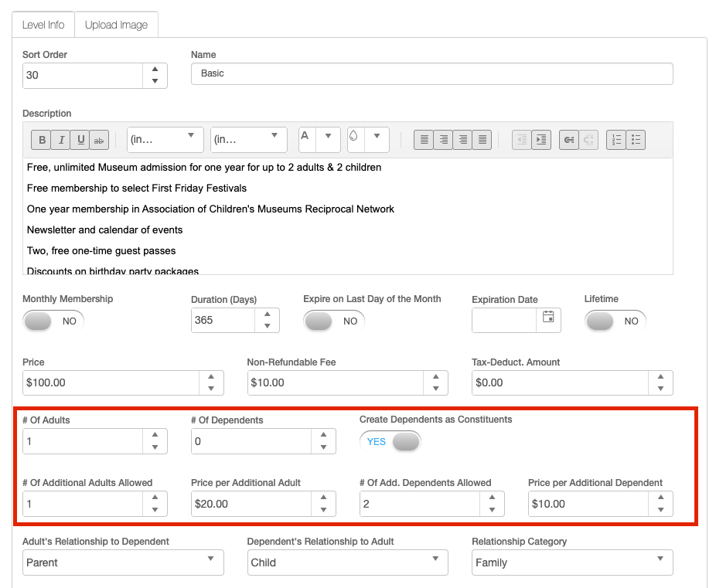Click the Duration (Days) field
This screenshot has height=588, width=716.
pos(223,320)
